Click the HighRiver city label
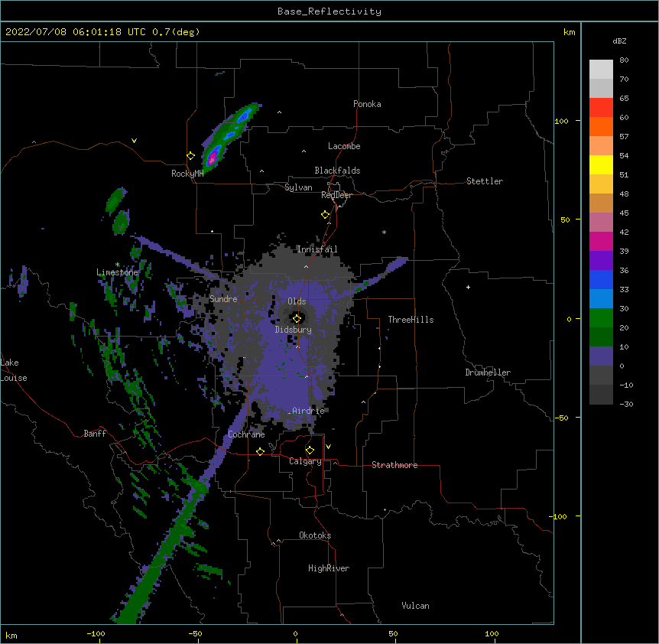The width and height of the screenshot is (659, 644). pos(329,568)
